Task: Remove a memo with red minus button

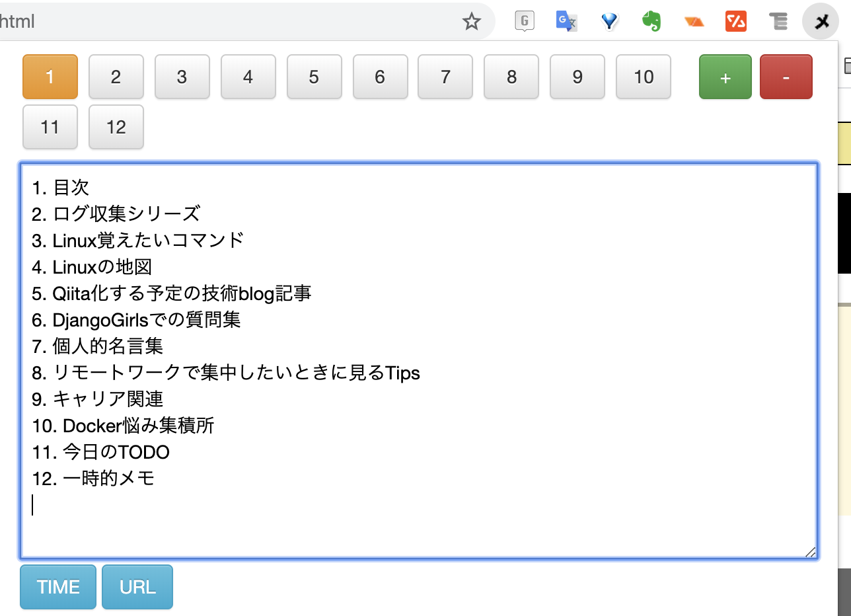Action: tap(786, 77)
